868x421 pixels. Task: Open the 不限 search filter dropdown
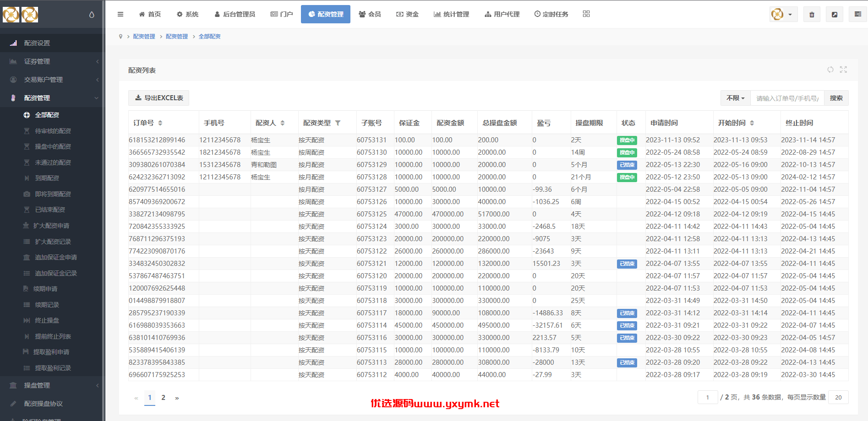tap(736, 98)
